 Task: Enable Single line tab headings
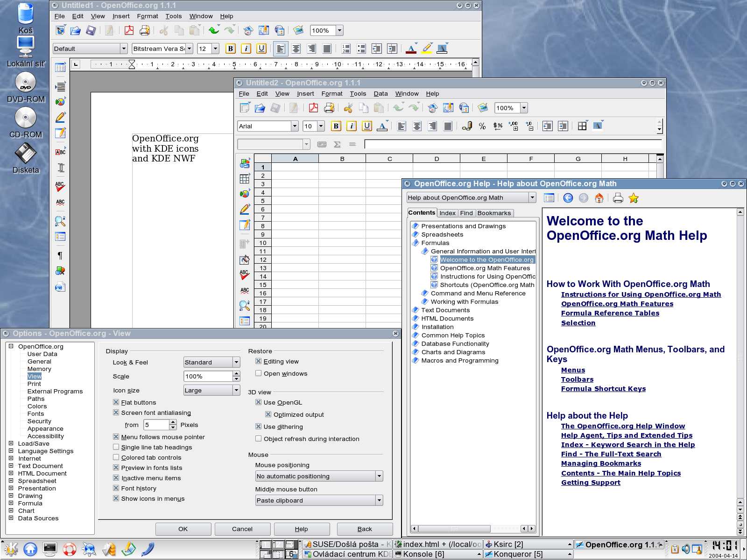pos(116,447)
